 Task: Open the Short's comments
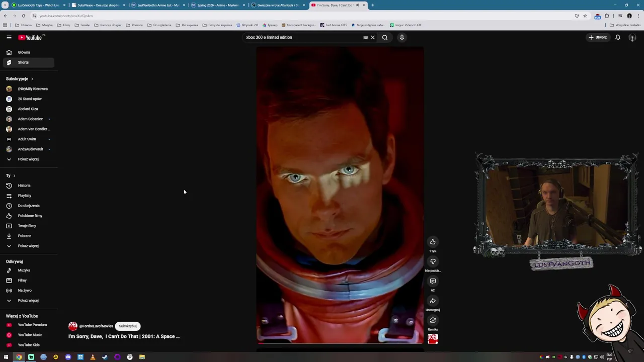pyautogui.click(x=433, y=281)
